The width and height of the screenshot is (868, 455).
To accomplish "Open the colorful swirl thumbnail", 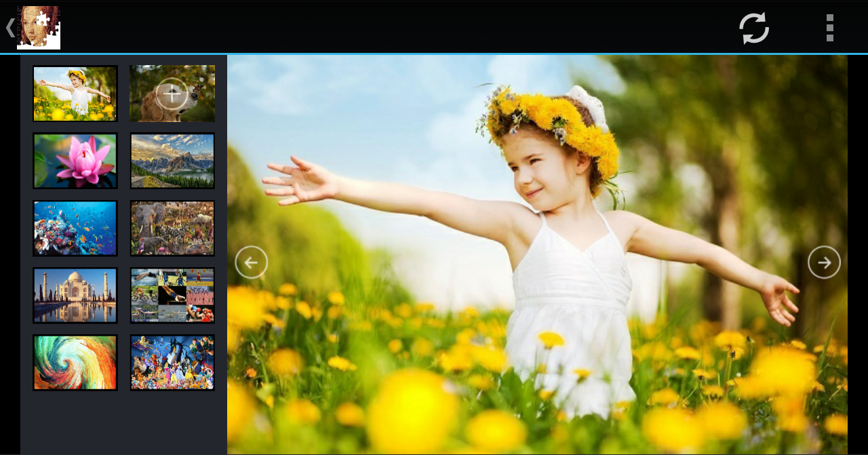I will click(x=75, y=362).
